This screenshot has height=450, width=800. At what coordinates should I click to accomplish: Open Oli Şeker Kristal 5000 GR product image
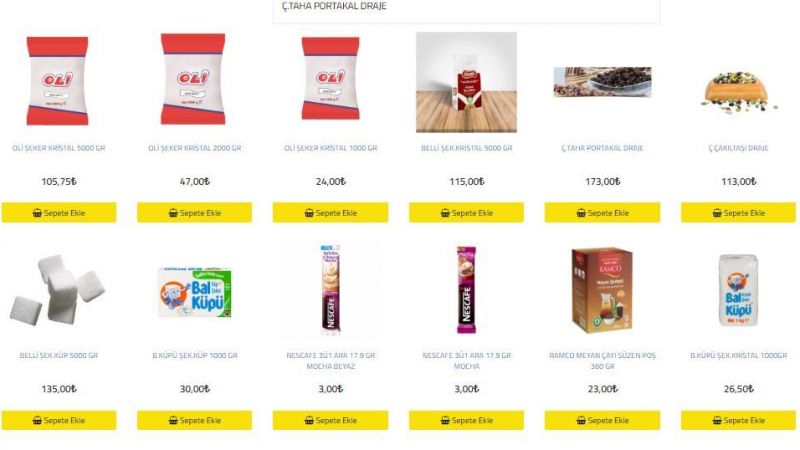click(x=58, y=81)
